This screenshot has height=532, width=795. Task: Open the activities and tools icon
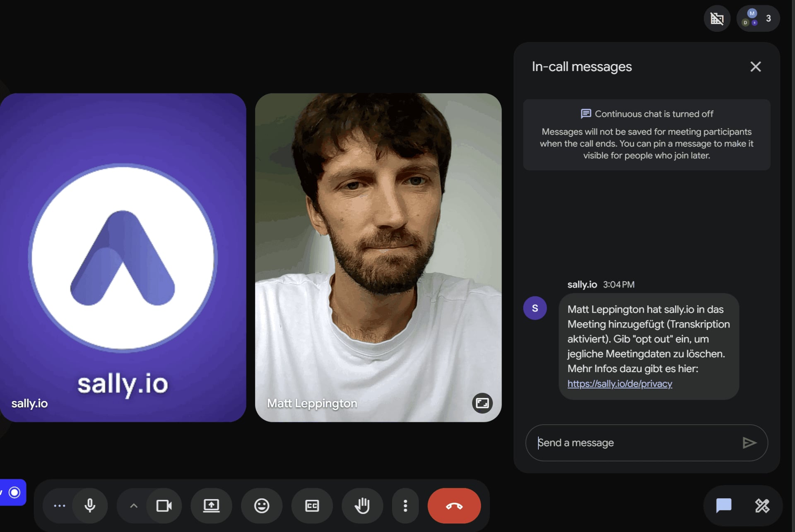coord(762,506)
